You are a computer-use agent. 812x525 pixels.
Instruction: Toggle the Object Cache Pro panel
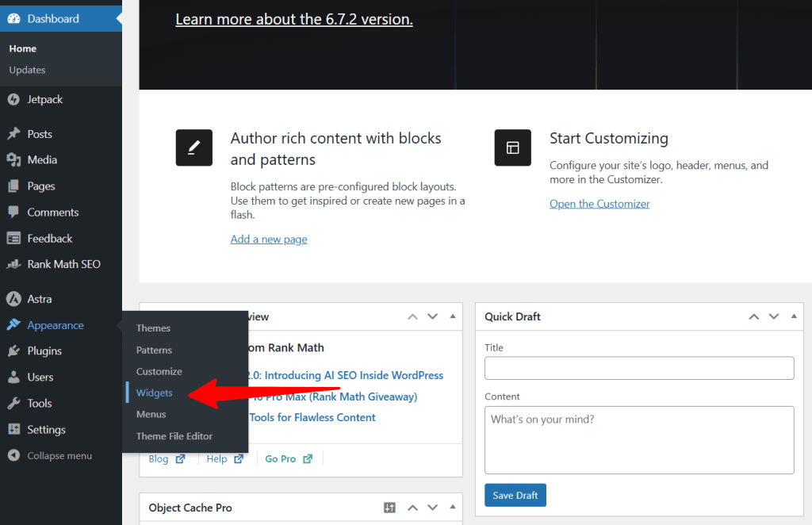(x=453, y=508)
